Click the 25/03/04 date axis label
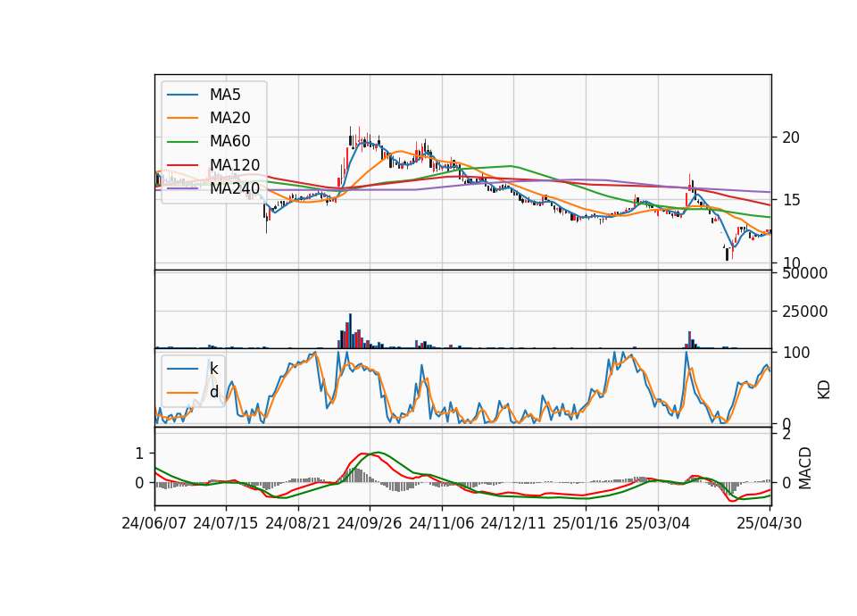Image resolution: width=857 pixels, height=616 pixels. [658, 523]
